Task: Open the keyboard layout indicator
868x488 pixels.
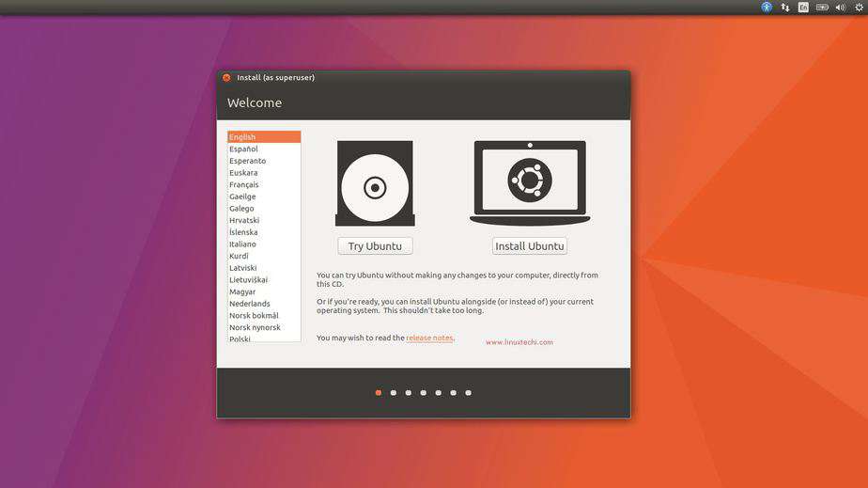Action: pos(803,8)
